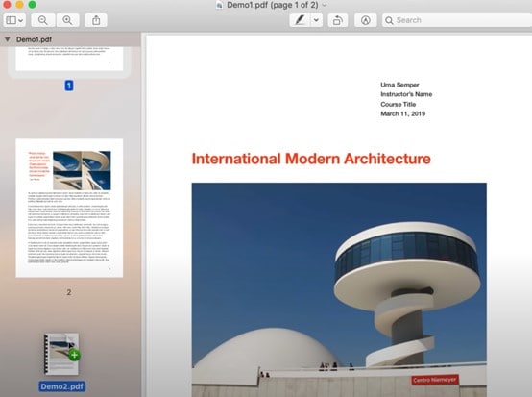
Task: Click the zoom out magnifier icon
Action: pyautogui.click(x=43, y=20)
